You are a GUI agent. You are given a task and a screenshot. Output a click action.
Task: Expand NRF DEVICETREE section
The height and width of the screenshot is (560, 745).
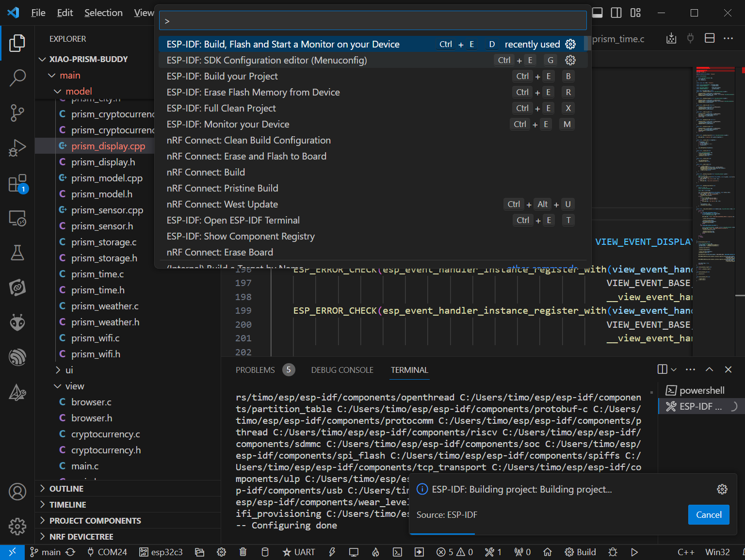tap(81, 537)
